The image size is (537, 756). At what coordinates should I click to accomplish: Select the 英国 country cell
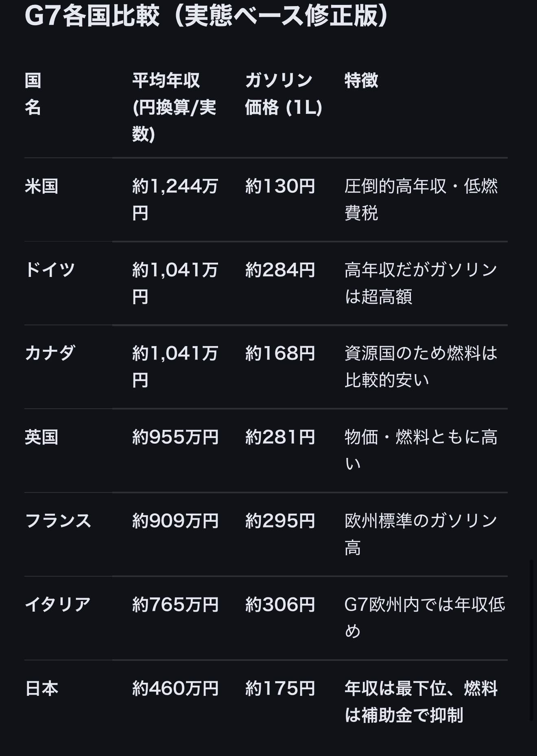[41, 437]
